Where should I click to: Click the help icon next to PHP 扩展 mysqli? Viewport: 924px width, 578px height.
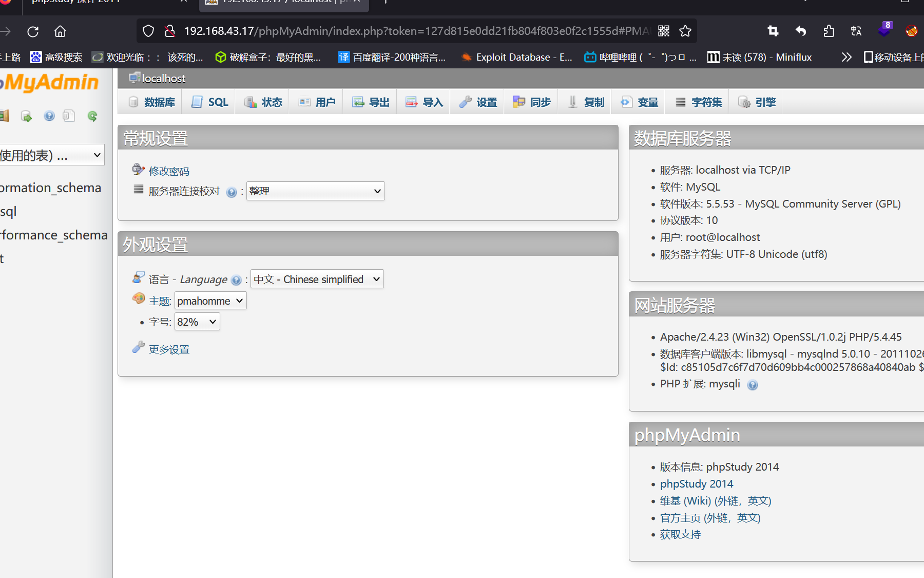click(753, 385)
